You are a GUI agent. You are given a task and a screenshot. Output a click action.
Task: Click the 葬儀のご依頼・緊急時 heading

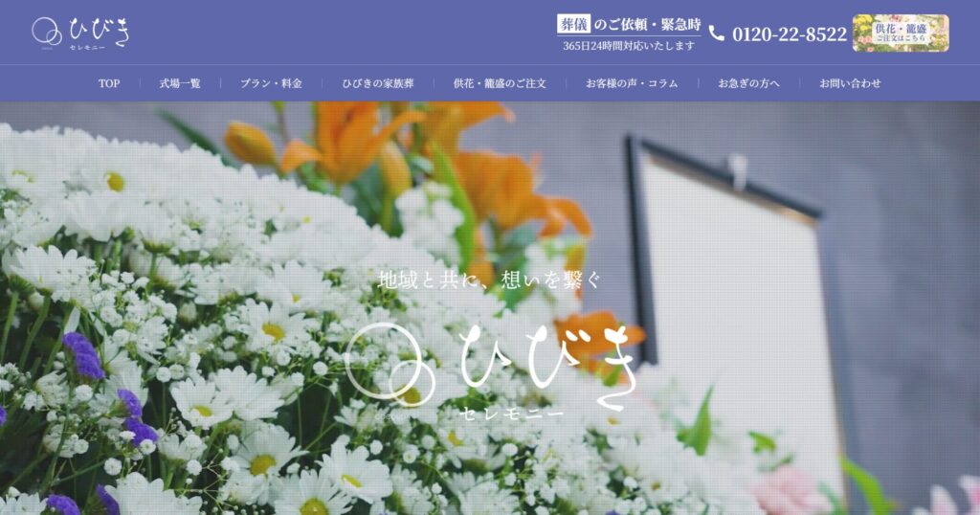629,24
